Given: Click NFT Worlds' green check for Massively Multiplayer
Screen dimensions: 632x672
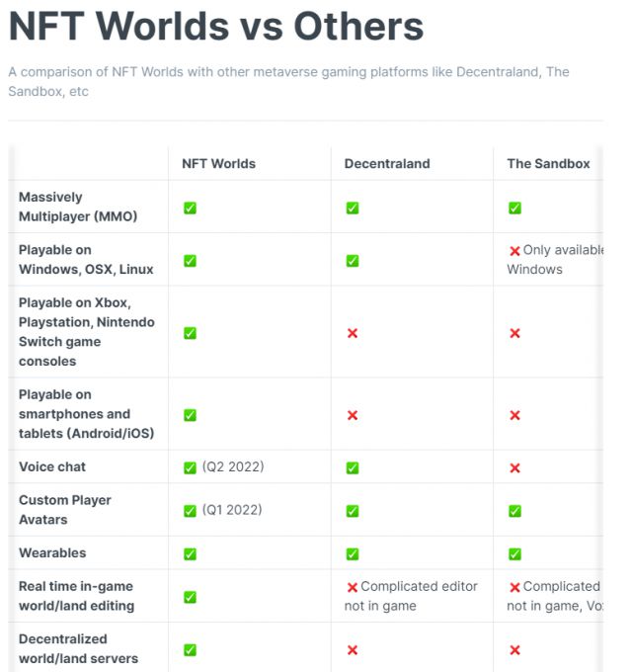Looking at the screenshot, I should [x=190, y=208].
